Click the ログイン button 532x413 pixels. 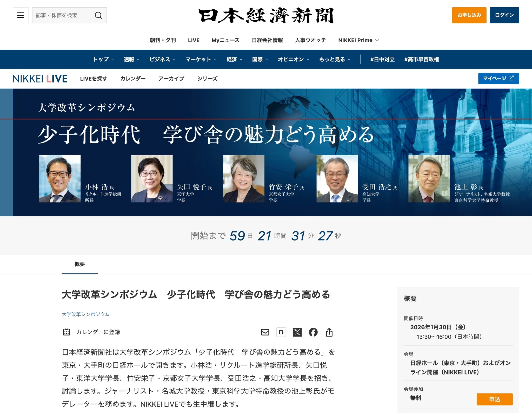(x=504, y=15)
